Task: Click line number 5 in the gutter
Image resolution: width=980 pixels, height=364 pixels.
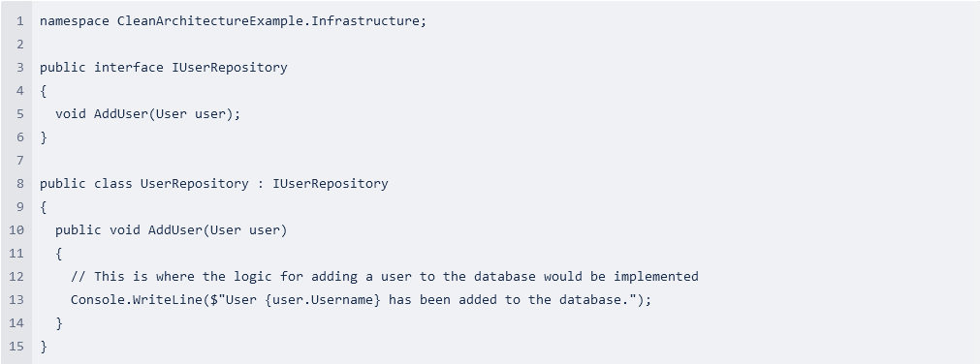Action: coord(20,114)
